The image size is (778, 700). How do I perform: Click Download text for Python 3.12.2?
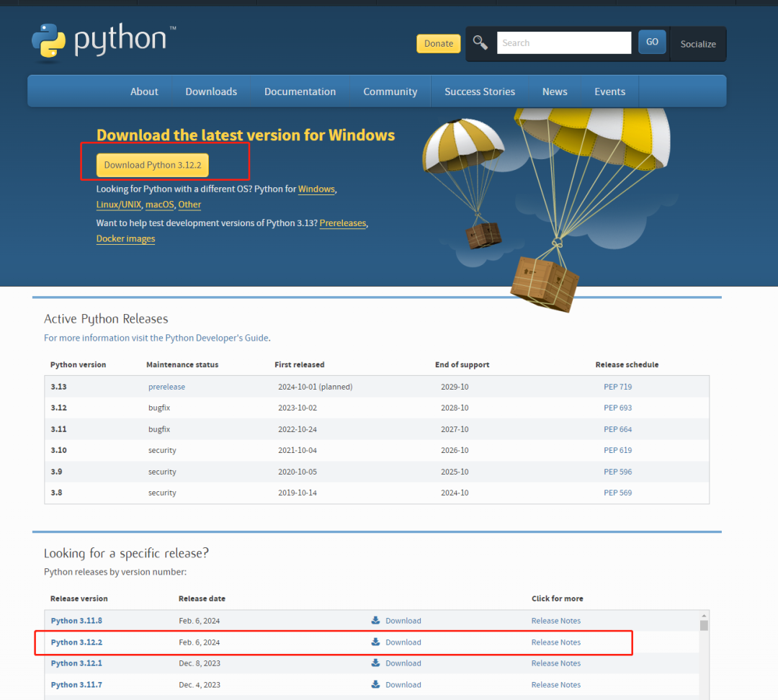point(403,642)
